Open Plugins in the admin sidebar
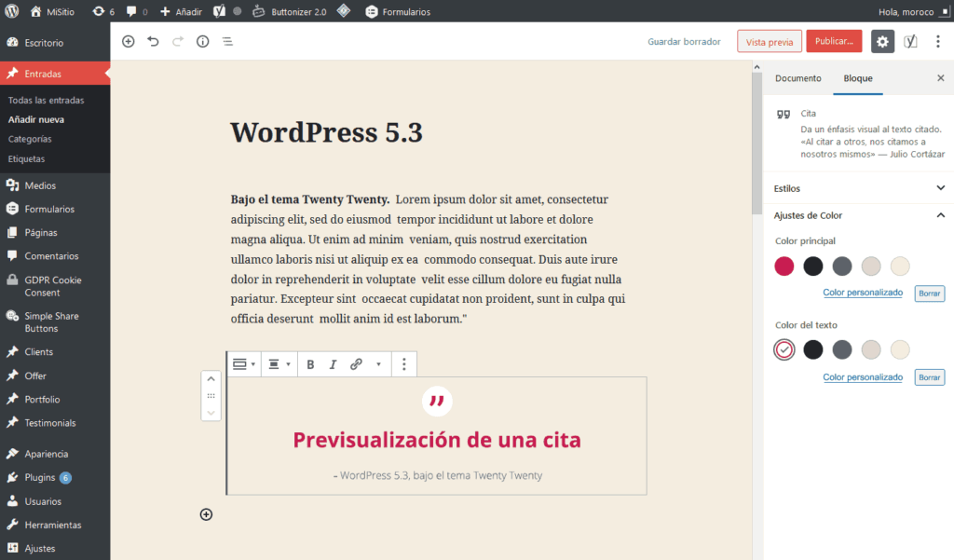The image size is (954, 560). pos(40,477)
